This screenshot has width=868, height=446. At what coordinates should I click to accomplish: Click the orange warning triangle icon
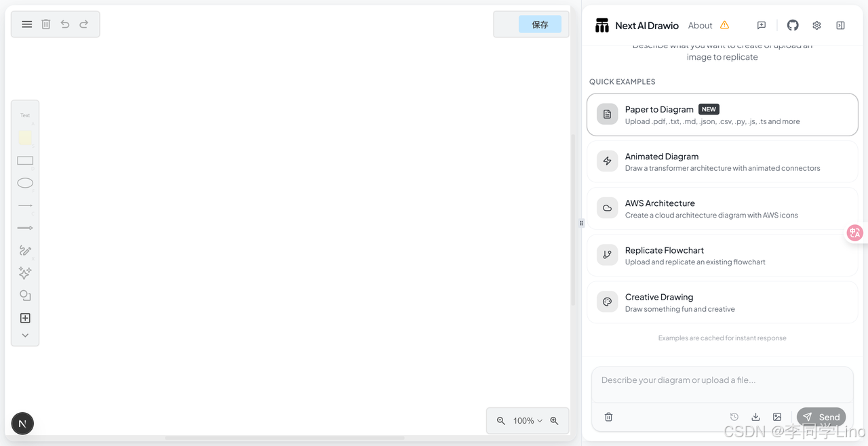pos(724,25)
